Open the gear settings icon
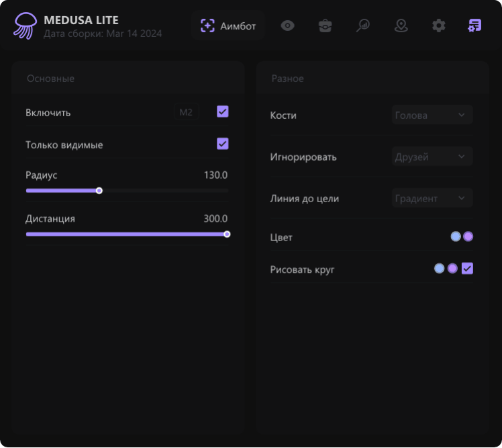 coord(438,26)
